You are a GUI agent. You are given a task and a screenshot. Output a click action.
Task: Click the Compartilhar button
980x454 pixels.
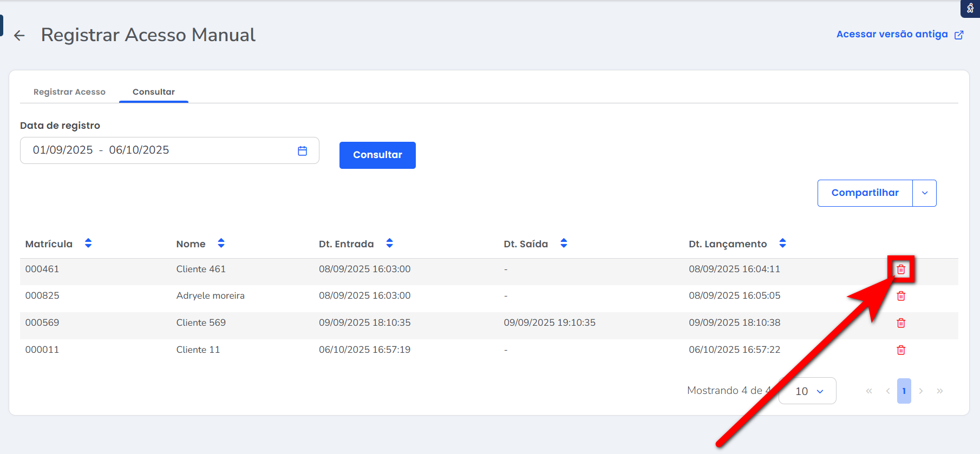865,193
